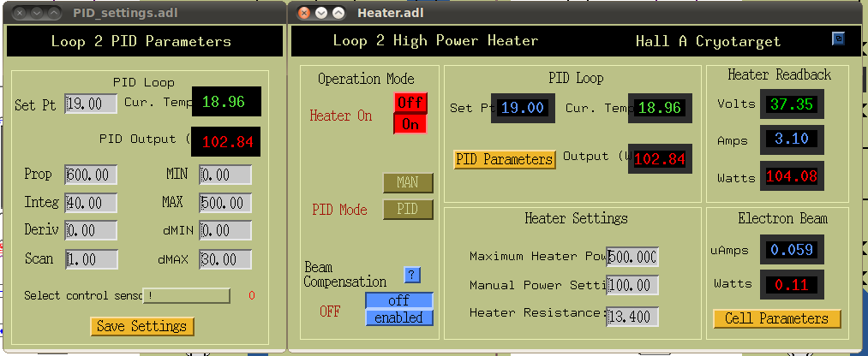Click Cur. Temp 18.96 in PID_settings window

[x=226, y=102]
